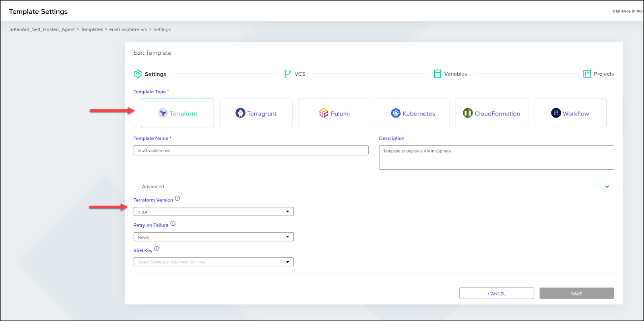
Task: Go to the Variables step
Action: click(x=450, y=74)
